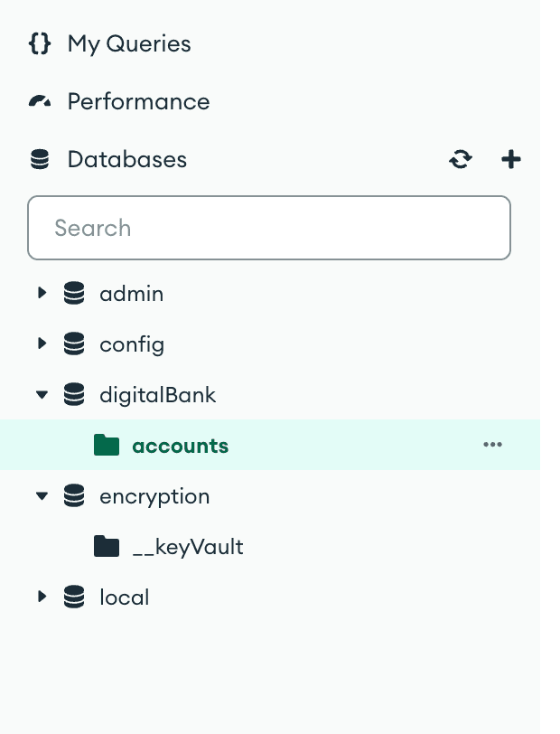Click the __keyVault folder icon

(107, 547)
